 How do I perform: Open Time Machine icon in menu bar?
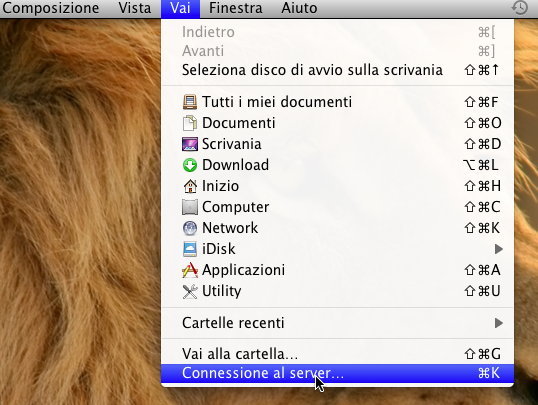pyautogui.click(x=520, y=8)
